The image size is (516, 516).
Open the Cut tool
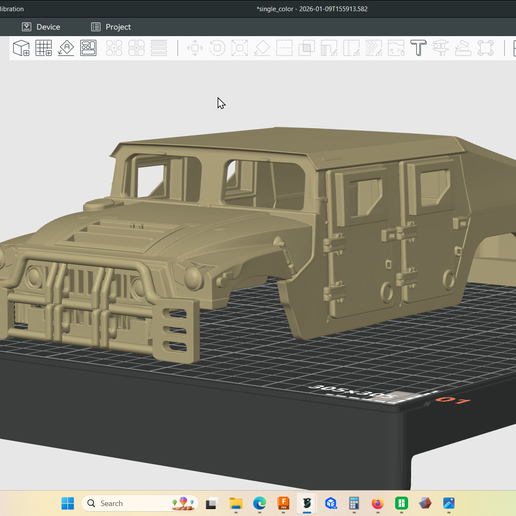point(284,48)
